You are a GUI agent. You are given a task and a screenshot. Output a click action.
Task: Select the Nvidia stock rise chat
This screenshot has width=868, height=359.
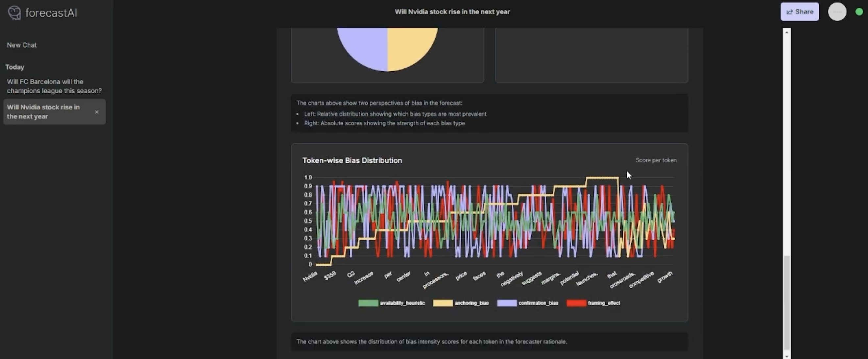(x=54, y=112)
